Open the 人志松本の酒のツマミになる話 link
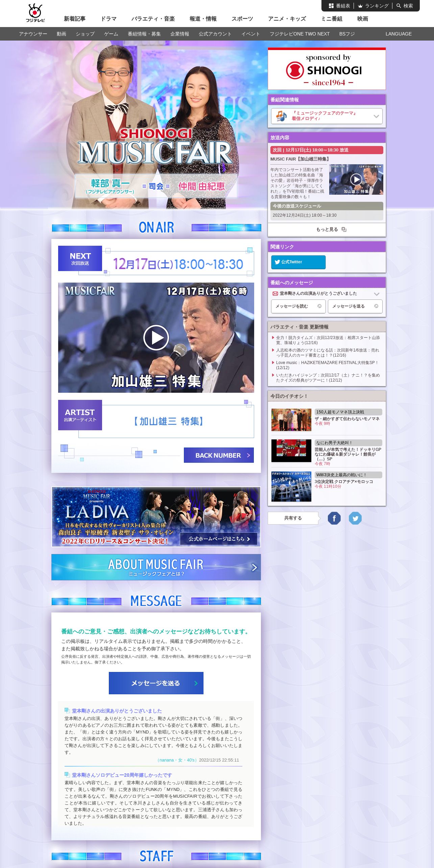 pos(328,353)
